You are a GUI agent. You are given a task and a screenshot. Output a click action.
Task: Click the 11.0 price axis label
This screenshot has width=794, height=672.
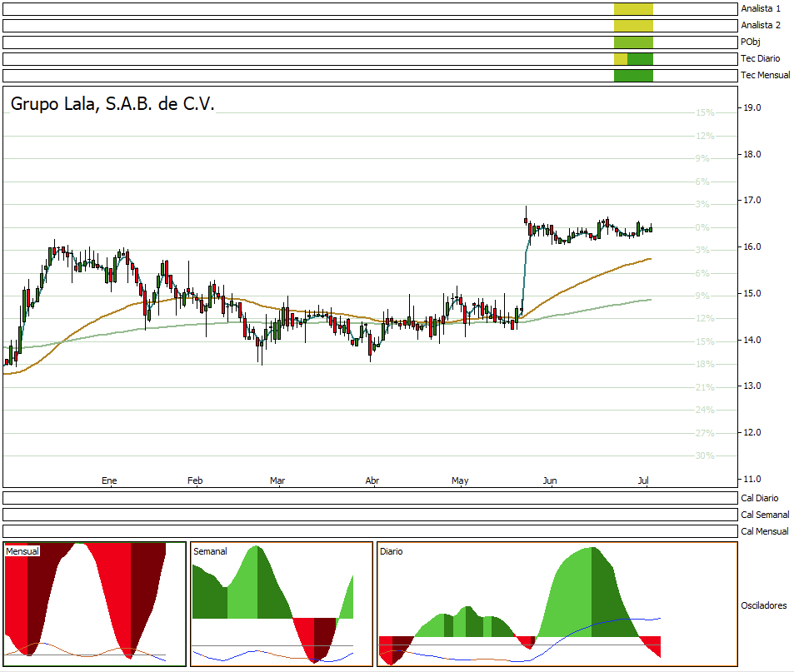click(x=752, y=479)
